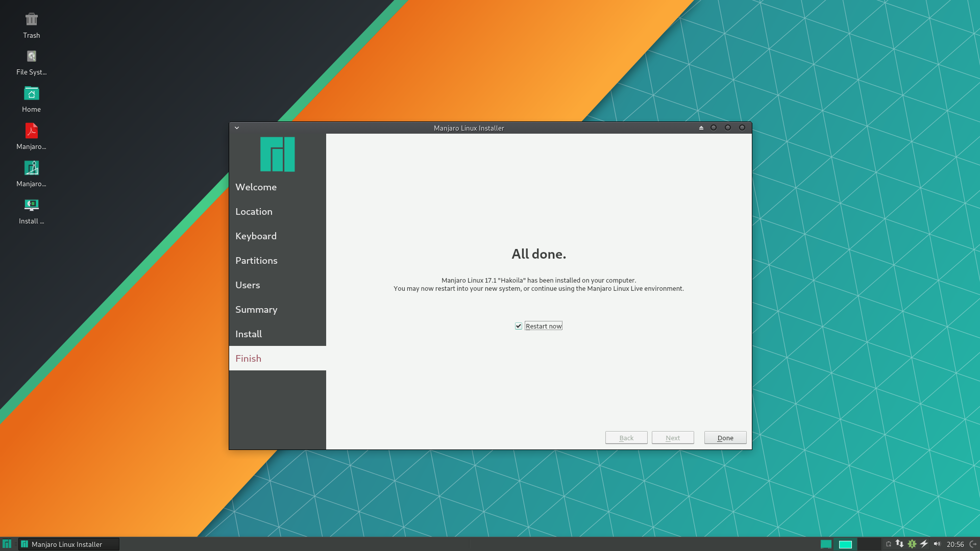The image size is (980, 551).
Task: Open the clock showing 20:56
Action: click(x=955, y=544)
